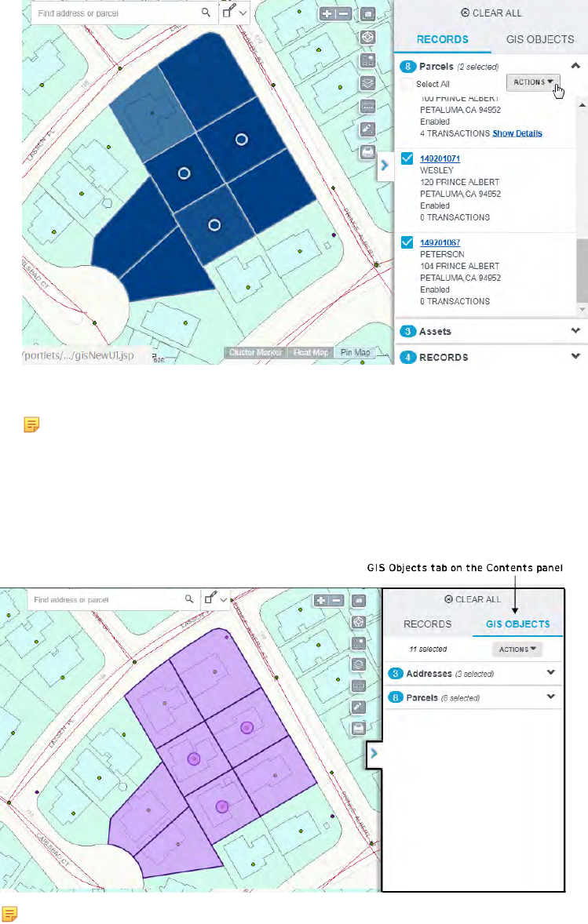Viewport: 588px width, 924px height.
Task: Open selection tool dropdown arrow on blue-selection map
Action: coord(243,13)
